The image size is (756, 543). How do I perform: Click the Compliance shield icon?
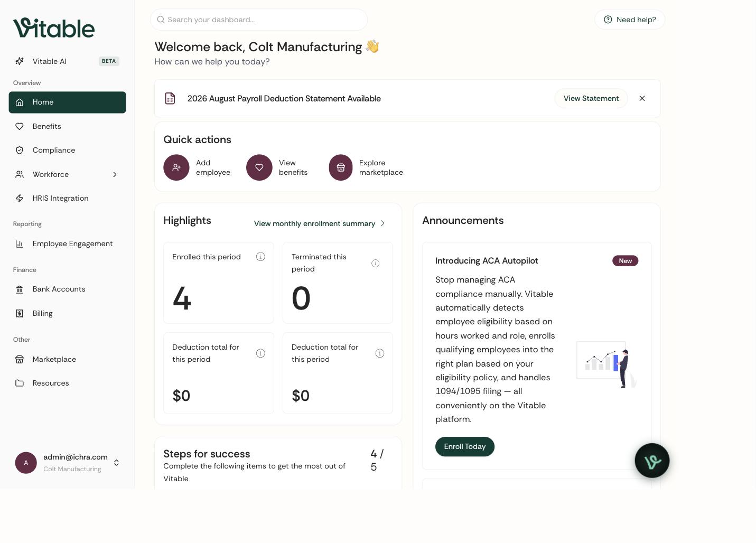tap(20, 151)
